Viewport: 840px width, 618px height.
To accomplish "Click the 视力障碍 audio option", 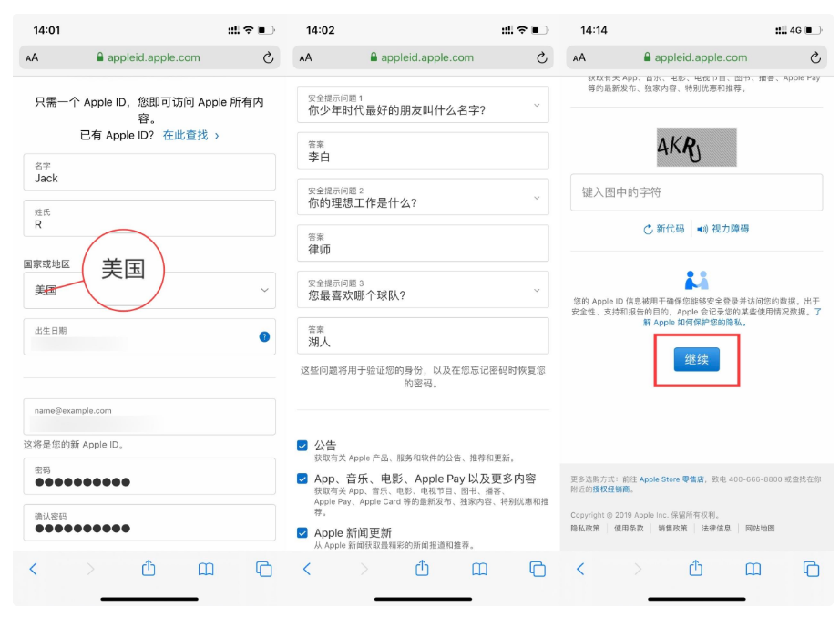I will click(x=723, y=229).
